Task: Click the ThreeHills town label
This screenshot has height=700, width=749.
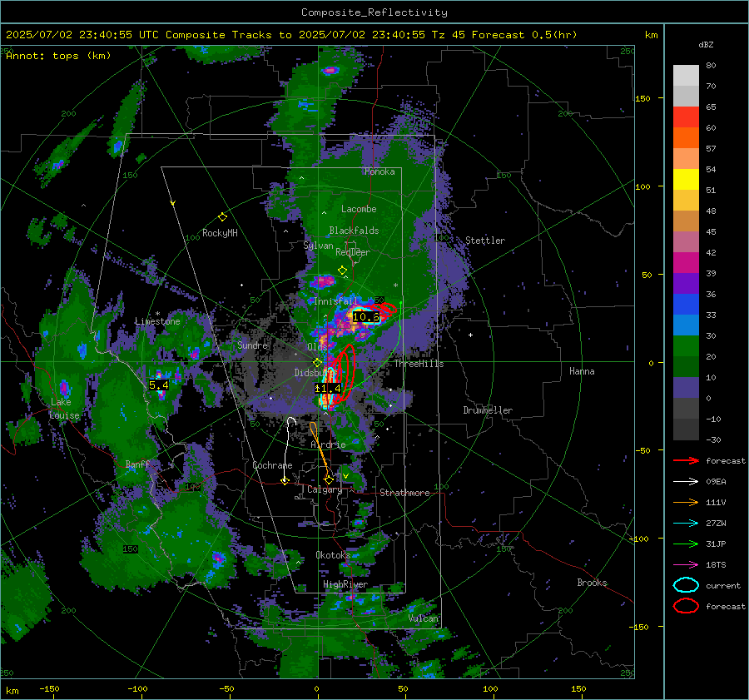Action: coord(419,364)
